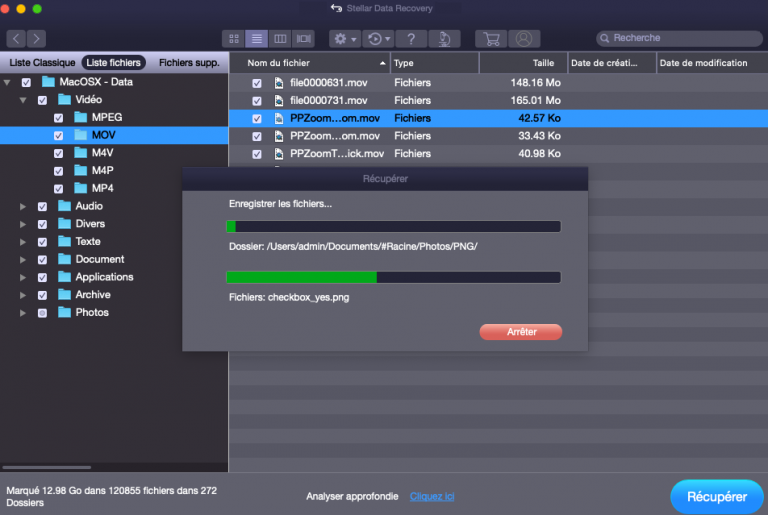
Task: Go back with the left arrow
Action: [x=16, y=39]
